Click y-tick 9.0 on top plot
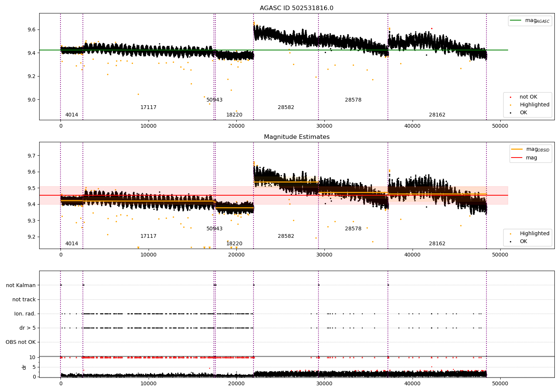560x392 pixels. click(31, 100)
